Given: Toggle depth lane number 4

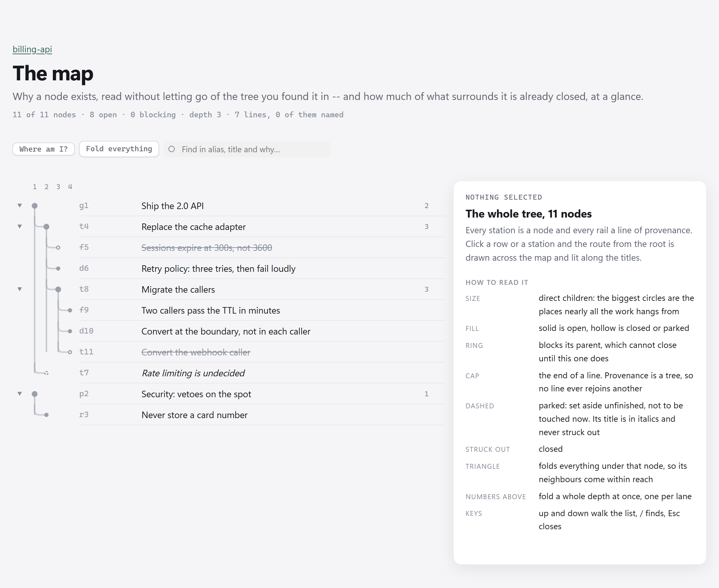Looking at the screenshot, I should click(70, 187).
